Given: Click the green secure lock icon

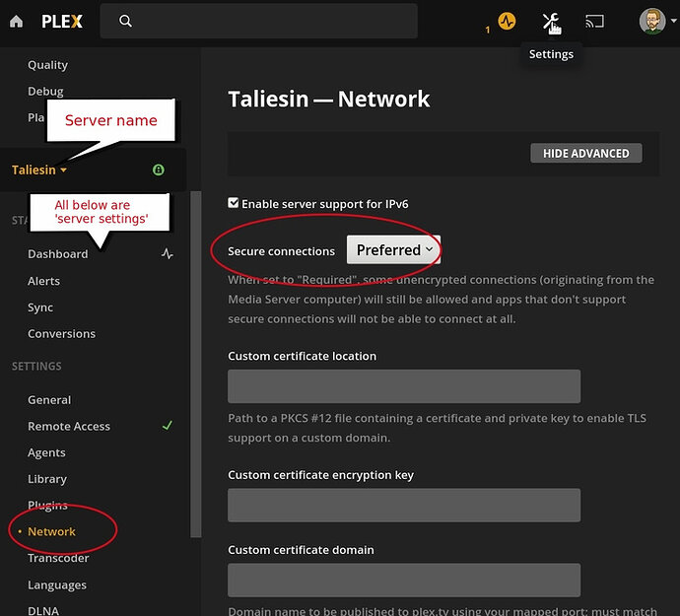Looking at the screenshot, I should pos(159,170).
